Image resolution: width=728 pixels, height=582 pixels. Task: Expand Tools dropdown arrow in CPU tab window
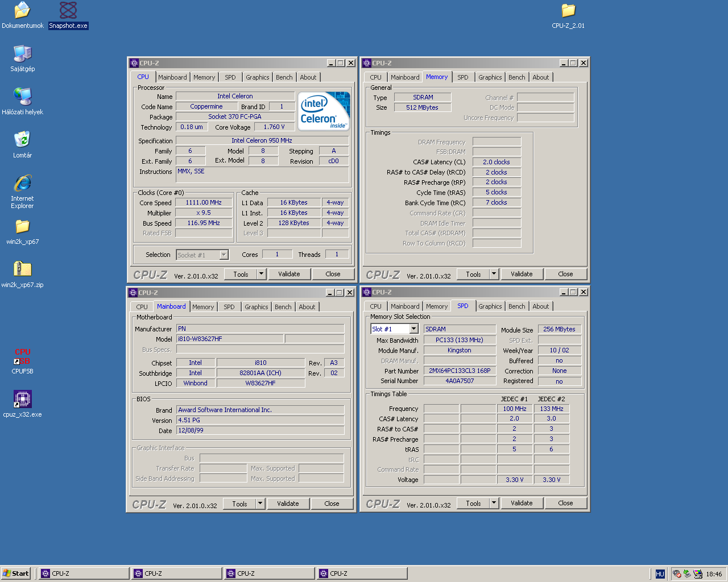(x=262, y=274)
